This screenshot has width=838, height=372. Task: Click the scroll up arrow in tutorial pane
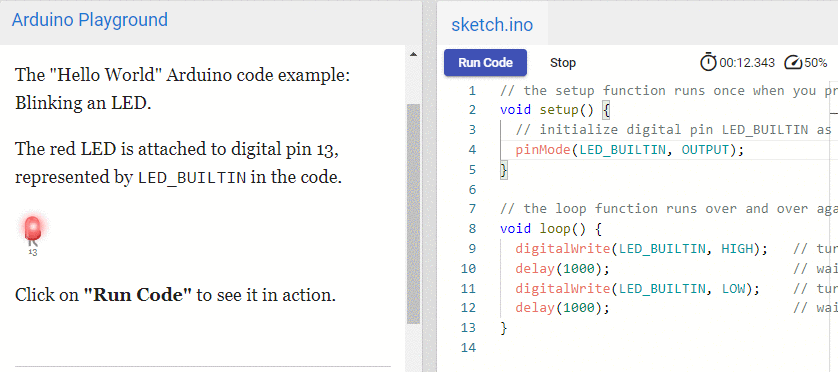[x=413, y=54]
